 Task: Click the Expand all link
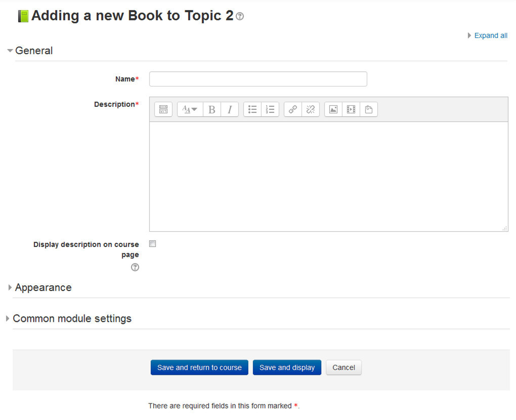490,35
